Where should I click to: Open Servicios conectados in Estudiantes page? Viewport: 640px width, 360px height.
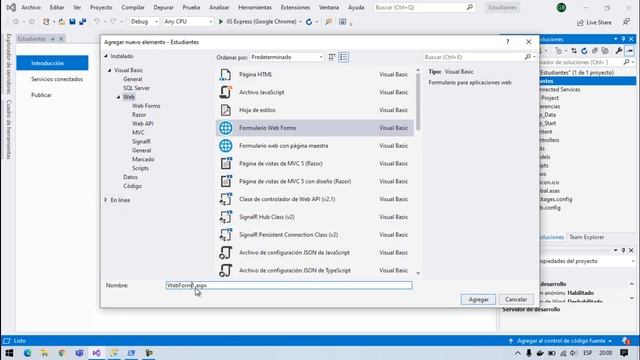pos(57,79)
